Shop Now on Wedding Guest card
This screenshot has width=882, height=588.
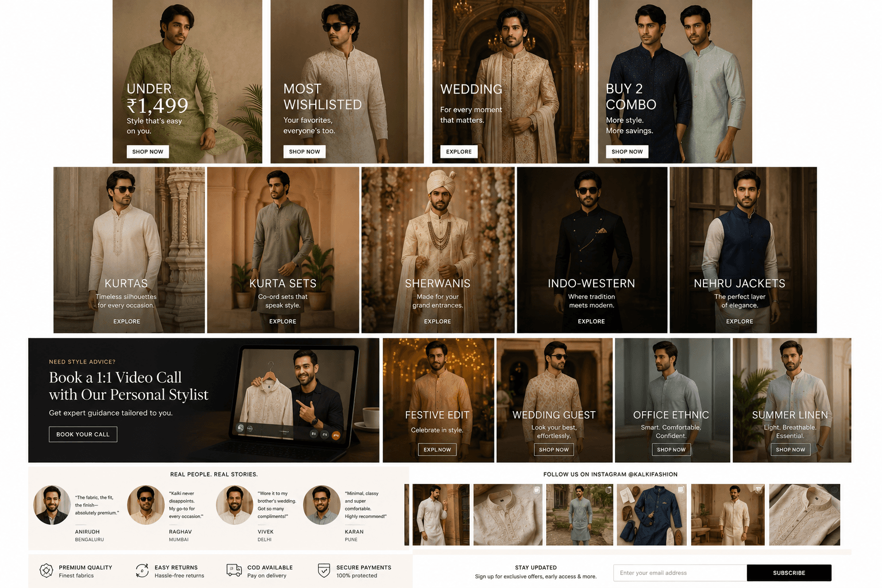click(x=554, y=450)
